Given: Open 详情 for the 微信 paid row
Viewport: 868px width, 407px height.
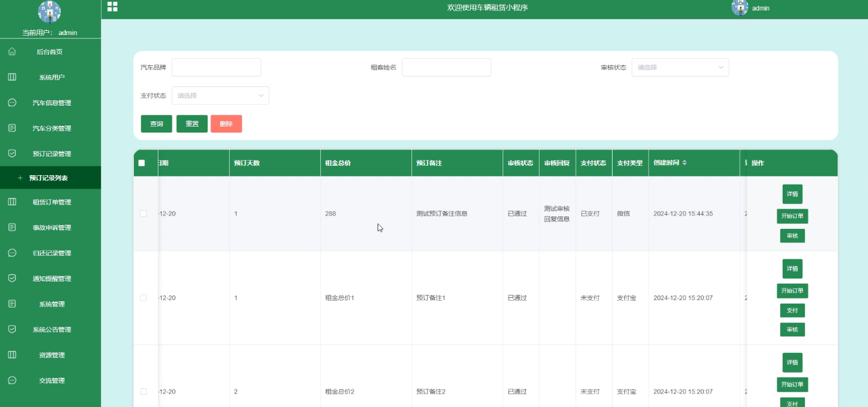Looking at the screenshot, I should click(x=793, y=194).
